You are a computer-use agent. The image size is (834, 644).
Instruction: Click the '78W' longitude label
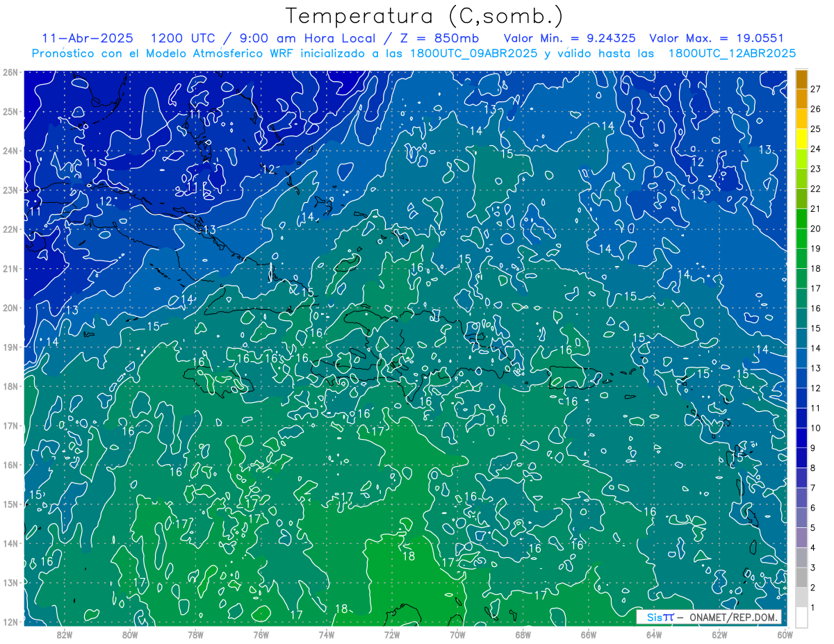pos(195,634)
